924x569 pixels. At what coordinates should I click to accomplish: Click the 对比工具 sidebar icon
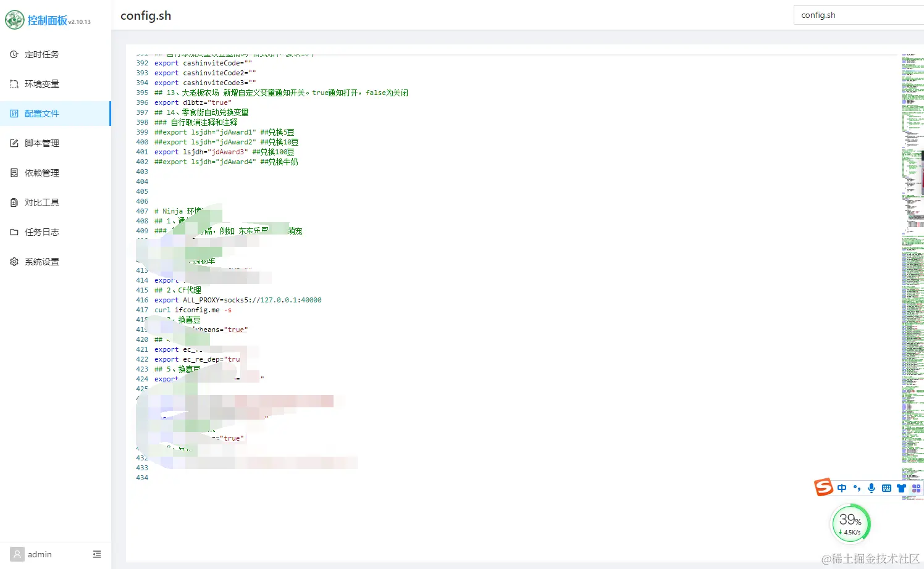14,202
